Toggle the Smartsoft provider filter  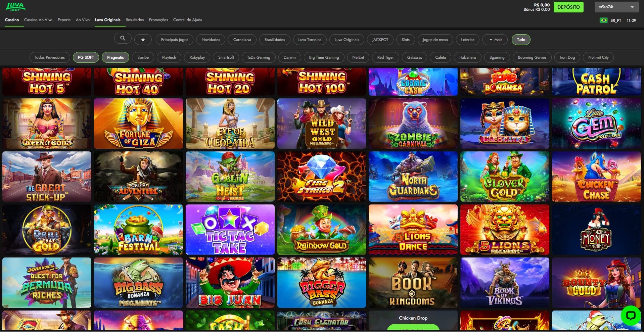226,57
